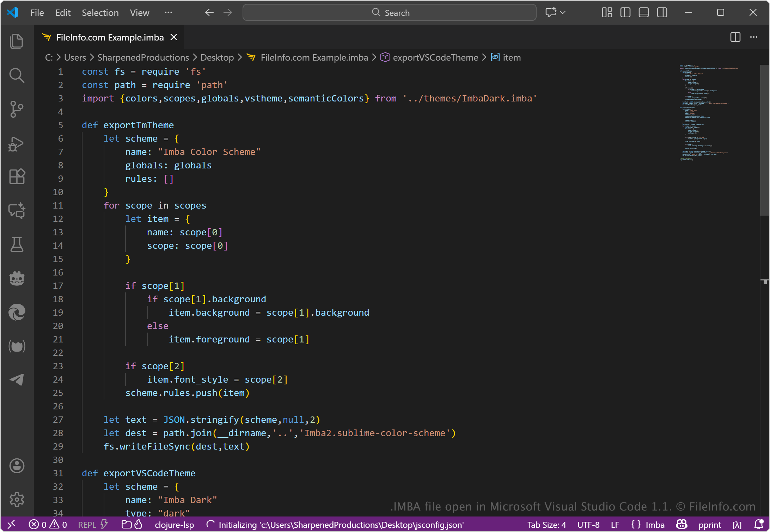Toggle Secondary Side Bar visibility
Viewport: 770px width, 532px height.
coord(662,13)
